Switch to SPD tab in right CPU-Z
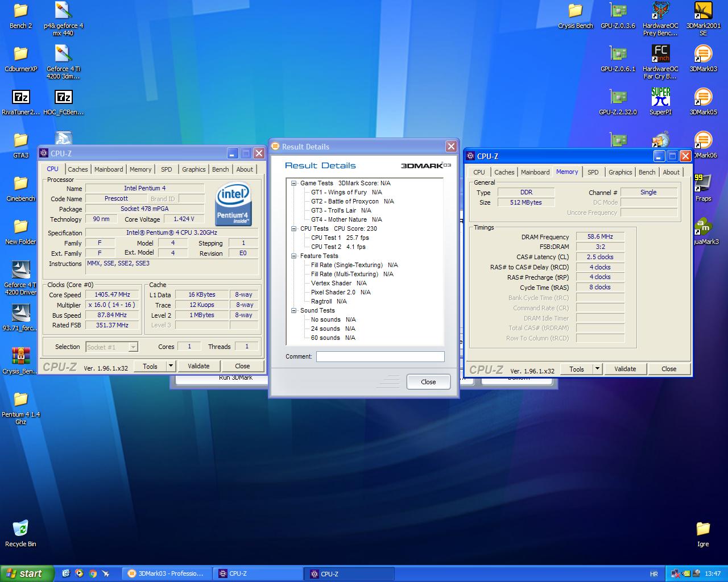The image size is (728, 582). coord(593,172)
